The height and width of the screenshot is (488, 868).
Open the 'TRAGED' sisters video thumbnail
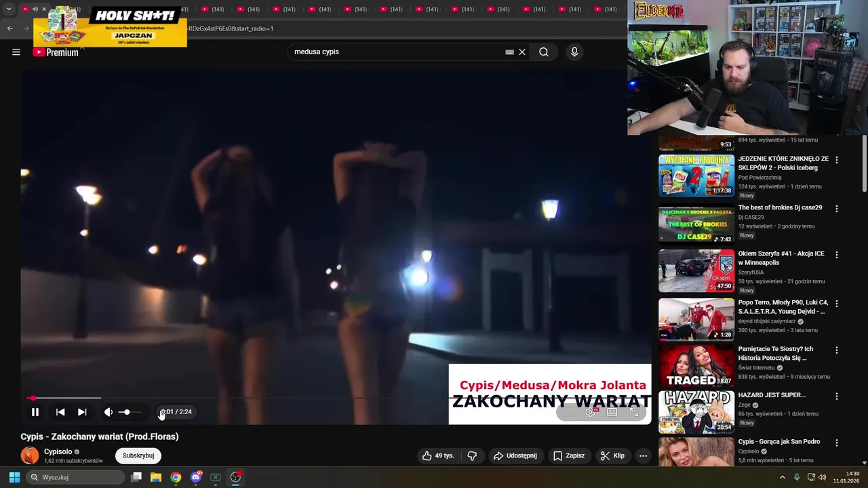[696, 366]
